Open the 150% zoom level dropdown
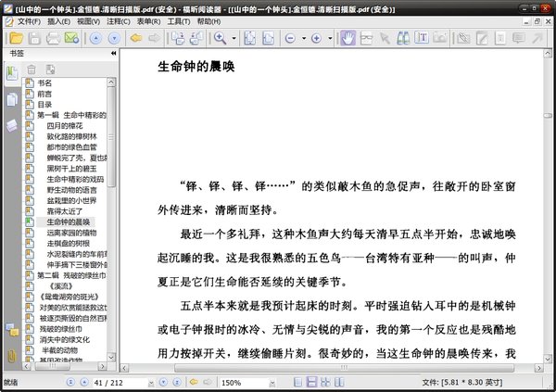Image resolution: width=556 pixels, height=392 pixels. [274, 382]
